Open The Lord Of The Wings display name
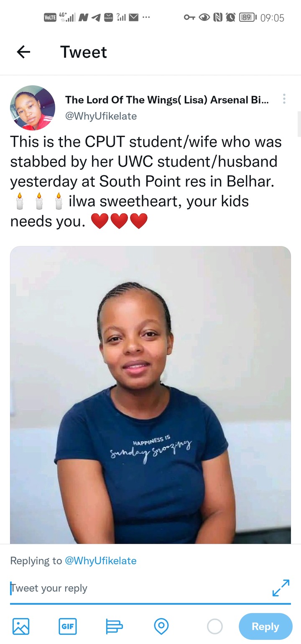The image size is (301, 644). (167, 100)
